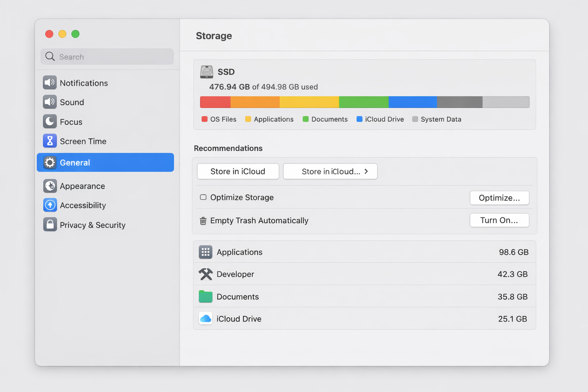Viewport: 588px width, 392px height.
Task: Click the Recommendations heading
Action: pos(228,148)
